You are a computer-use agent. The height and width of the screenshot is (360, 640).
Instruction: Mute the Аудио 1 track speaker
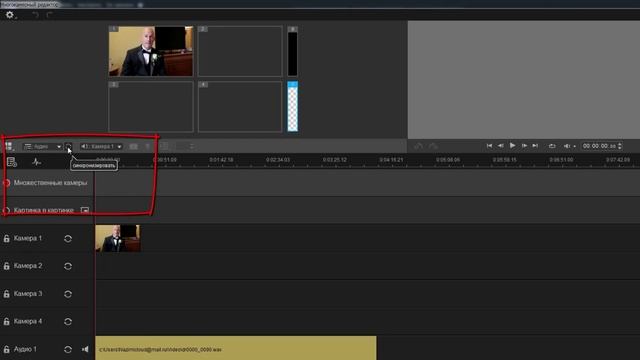coord(85,349)
